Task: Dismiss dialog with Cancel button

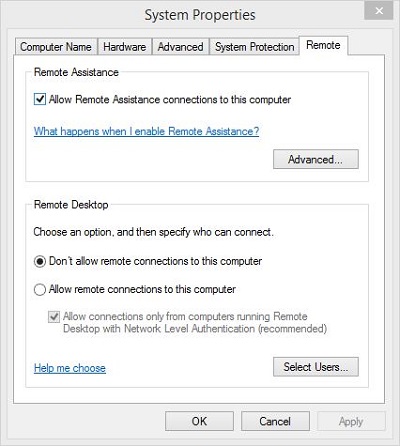Action: (x=275, y=421)
